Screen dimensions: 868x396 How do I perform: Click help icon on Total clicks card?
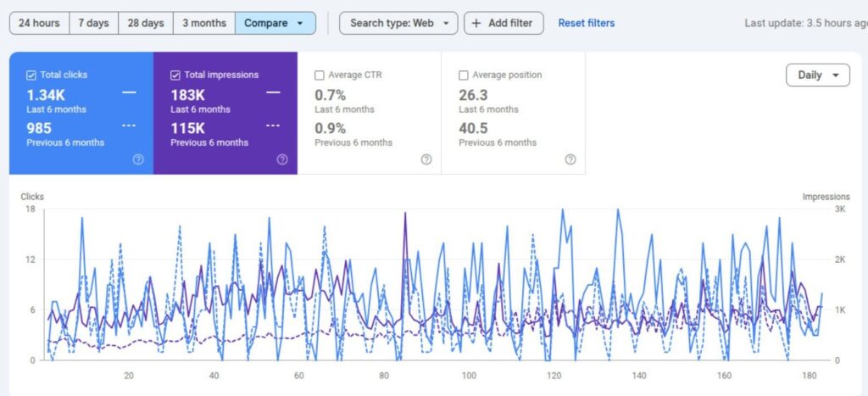coord(138,159)
